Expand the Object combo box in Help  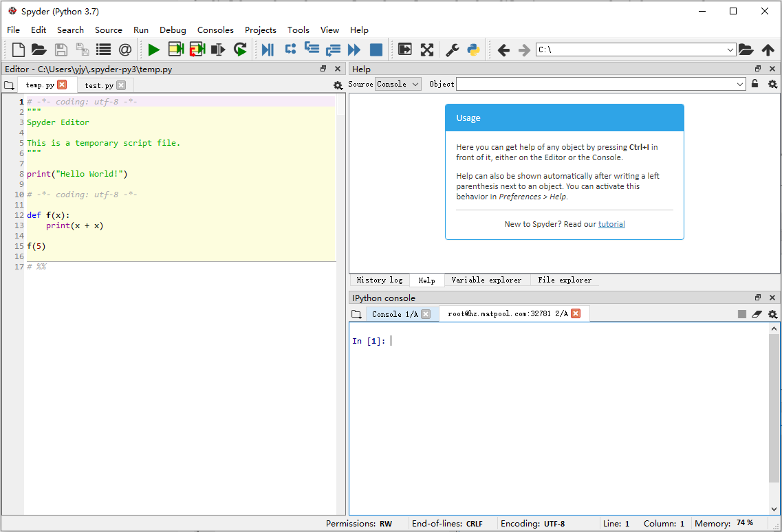[740, 84]
